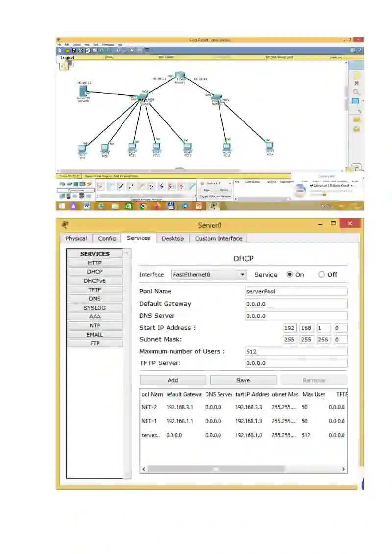Turn the DHCP service Off
The image size is (392, 554).
(321, 274)
